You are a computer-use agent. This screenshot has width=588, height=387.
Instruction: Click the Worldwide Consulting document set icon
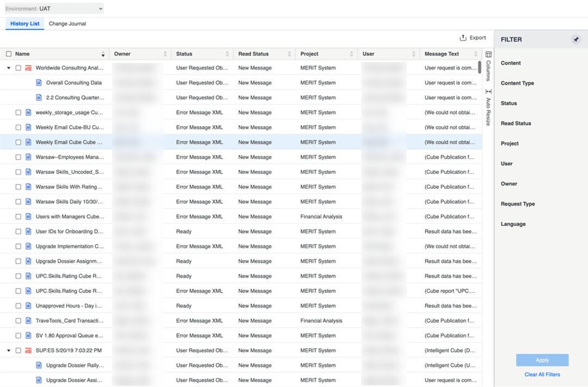[x=28, y=68]
